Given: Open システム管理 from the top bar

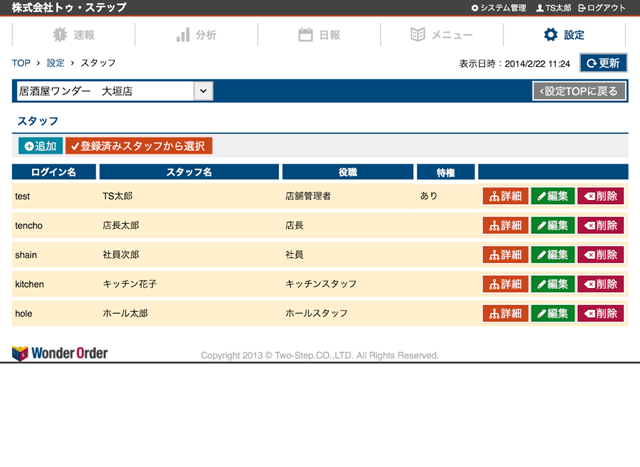Looking at the screenshot, I should [497, 8].
